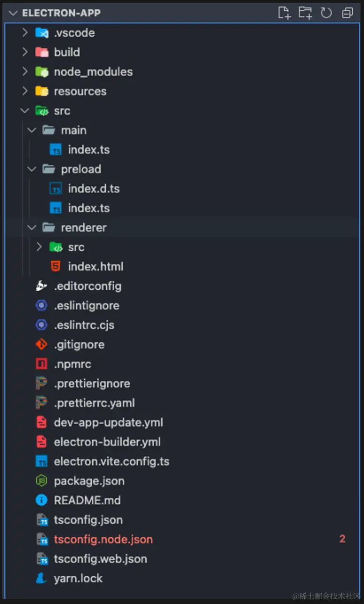Click the git icon beside .gitignore
This screenshot has height=604, width=364.
(41, 344)
